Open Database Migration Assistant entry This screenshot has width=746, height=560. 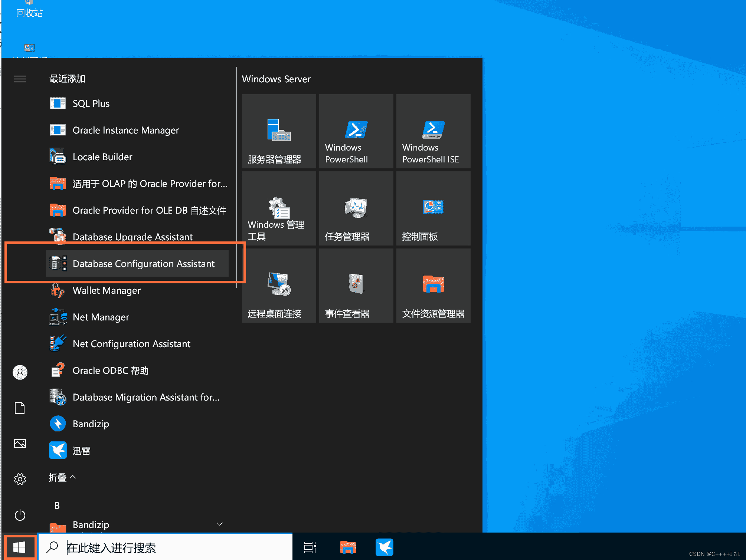pyautogui.click(x=137, y=397)
